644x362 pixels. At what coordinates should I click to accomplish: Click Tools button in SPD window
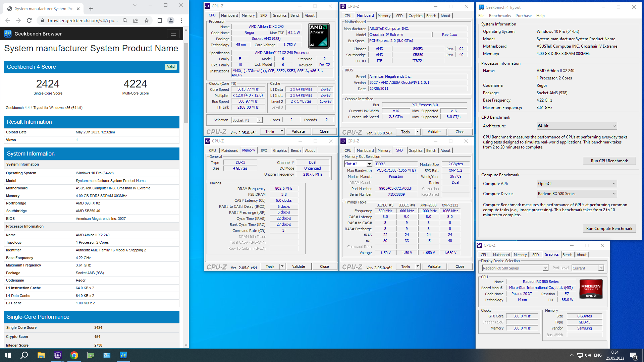tap(406, 266)
